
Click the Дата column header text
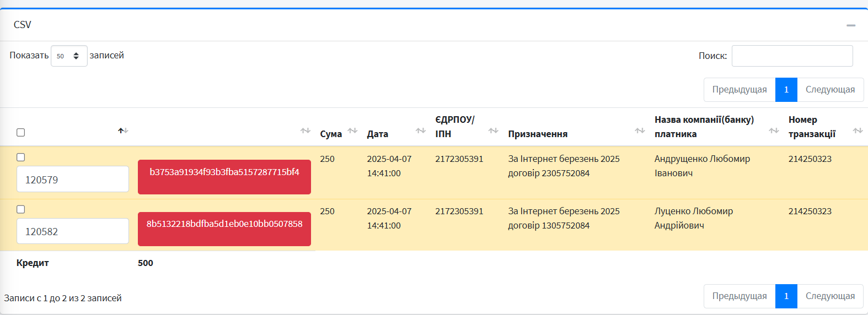click(378, 134)
